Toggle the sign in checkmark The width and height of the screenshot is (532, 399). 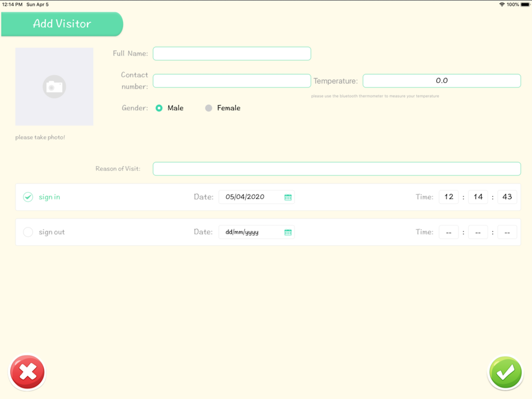point(28,197)
